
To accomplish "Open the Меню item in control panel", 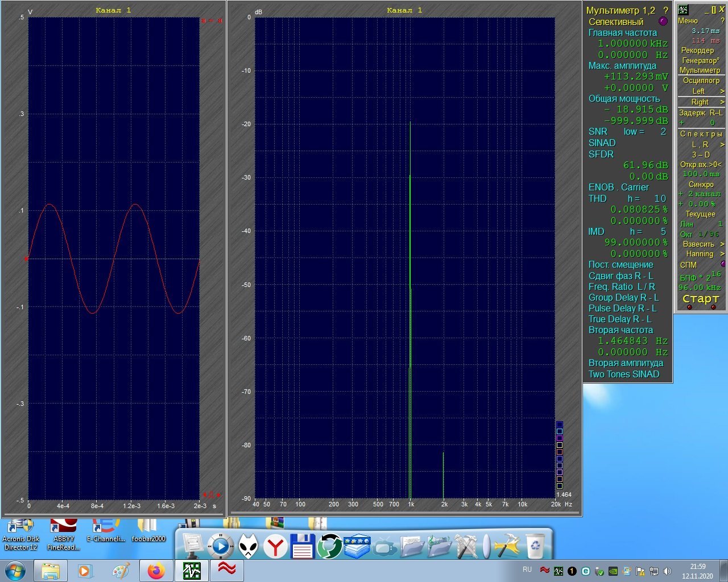I will click(688, 21).
